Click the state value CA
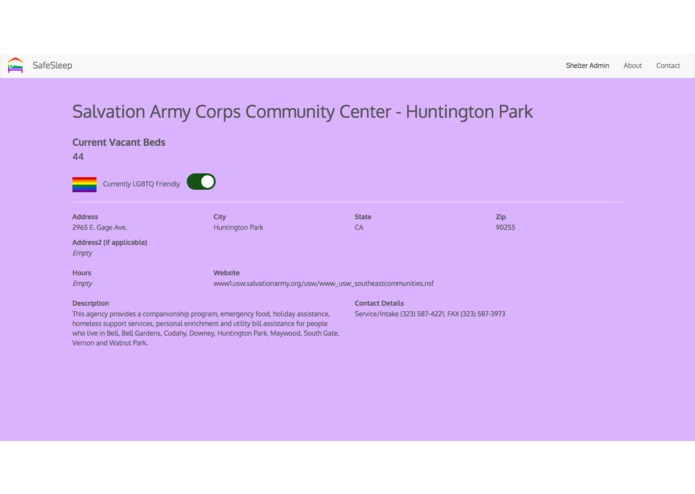 (359, 227)
